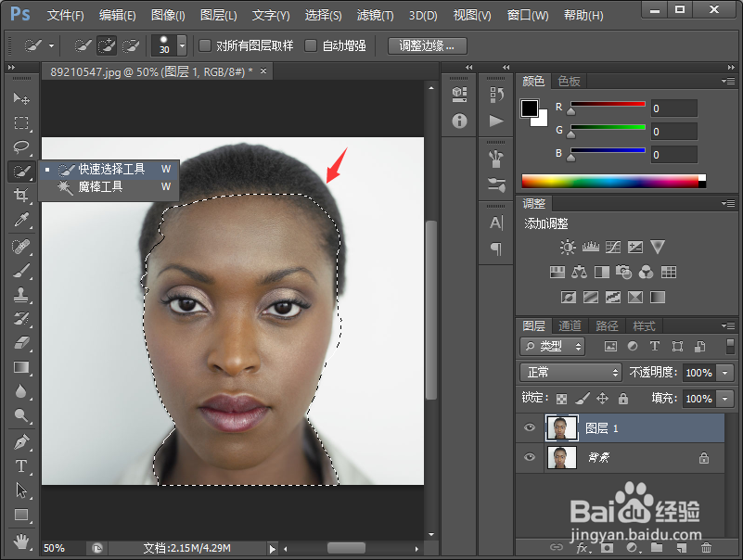Open the History panel icon

(496, 95)
